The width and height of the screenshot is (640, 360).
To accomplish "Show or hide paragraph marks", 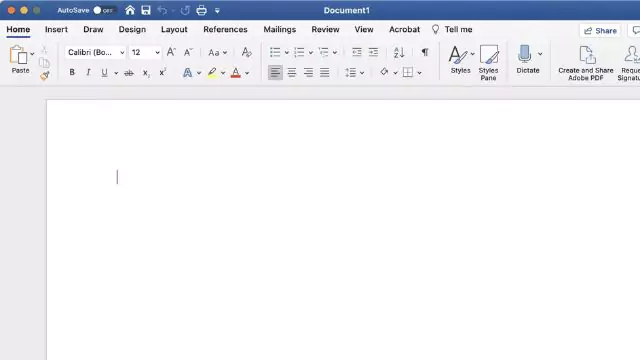I will pyautogui.click(x=425, y=52).
